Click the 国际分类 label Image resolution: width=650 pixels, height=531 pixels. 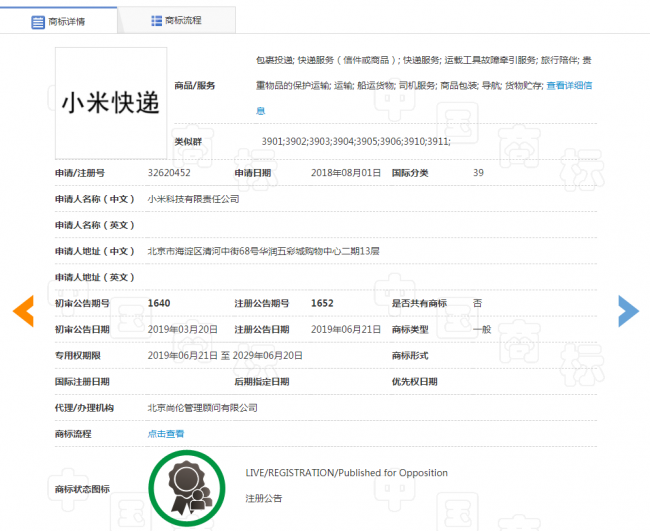click(410, 173)
